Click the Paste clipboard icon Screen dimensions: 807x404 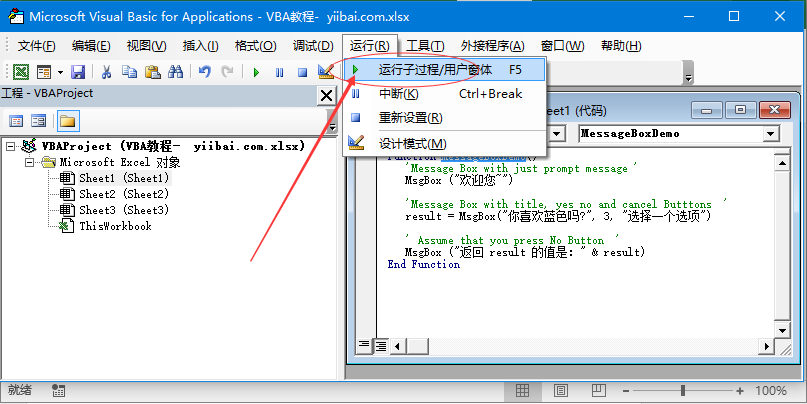pyautogui.click(x=152, y=72)
